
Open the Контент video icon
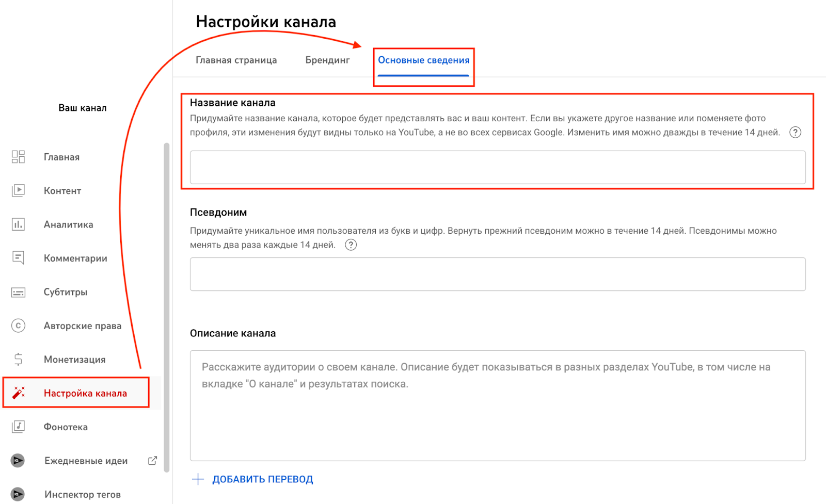tap(18, 190)
